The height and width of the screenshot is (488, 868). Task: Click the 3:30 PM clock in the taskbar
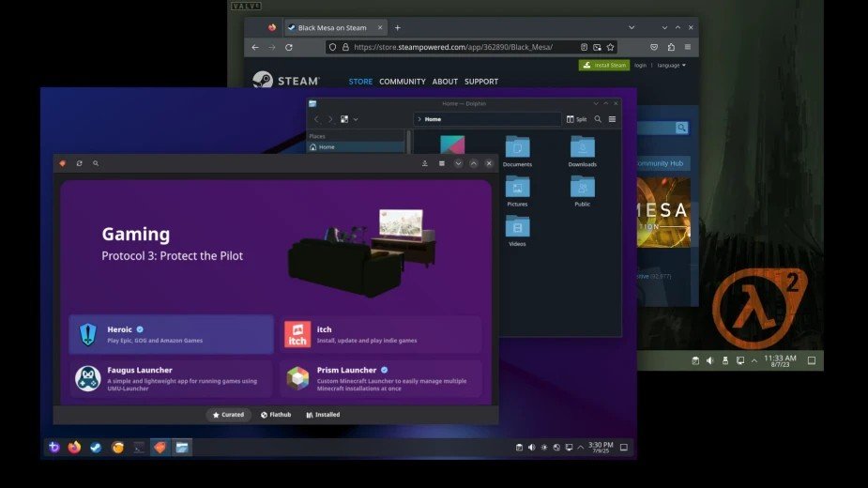(x=601, y=447)
